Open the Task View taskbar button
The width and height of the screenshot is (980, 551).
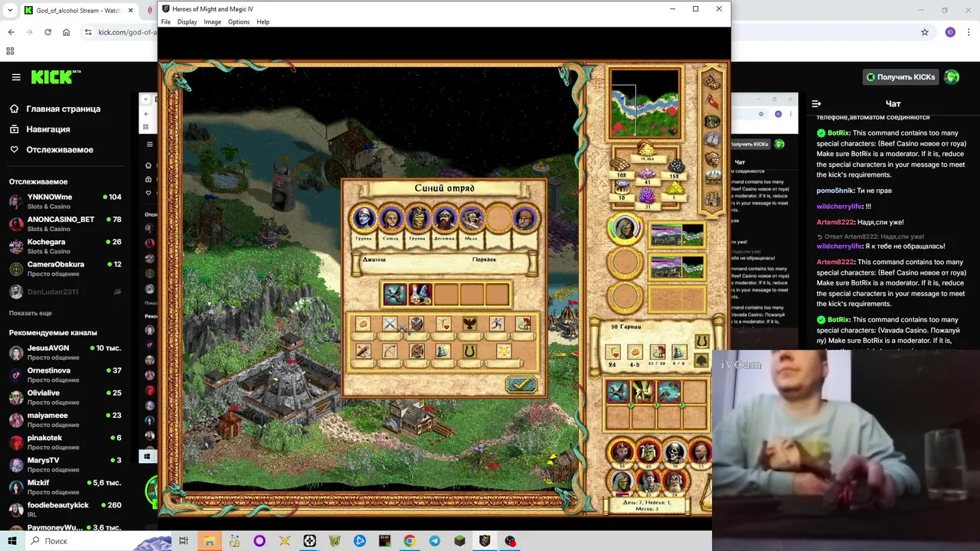click(x=184, y=541)
